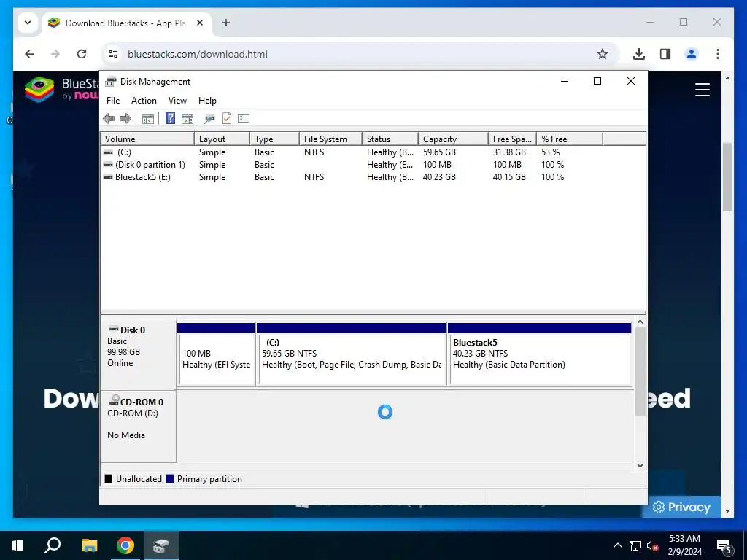Image resolution: width=747 pixels, height=560 pixels.
Task: Open the notification center icon
Action: 724,546
